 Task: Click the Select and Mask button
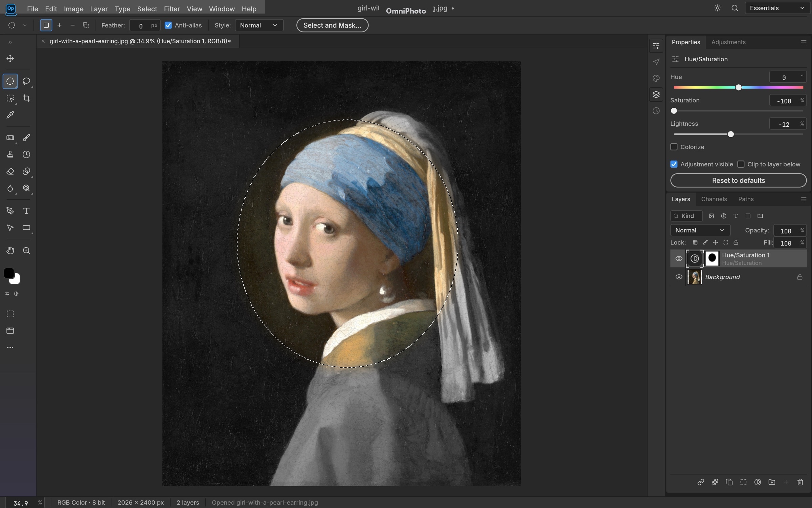pos(332,25)
